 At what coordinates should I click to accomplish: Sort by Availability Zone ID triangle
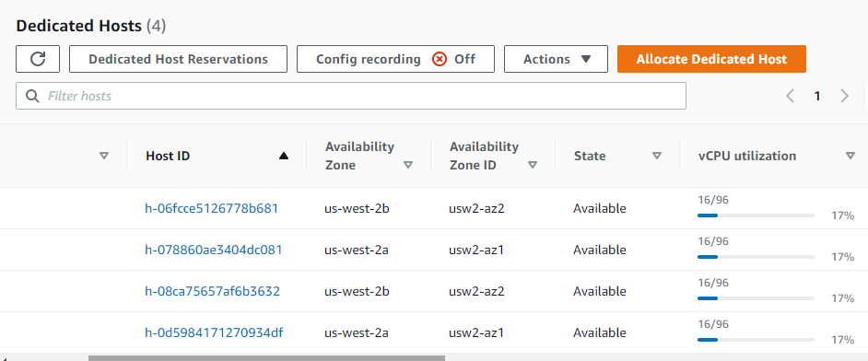click(533, 165)
